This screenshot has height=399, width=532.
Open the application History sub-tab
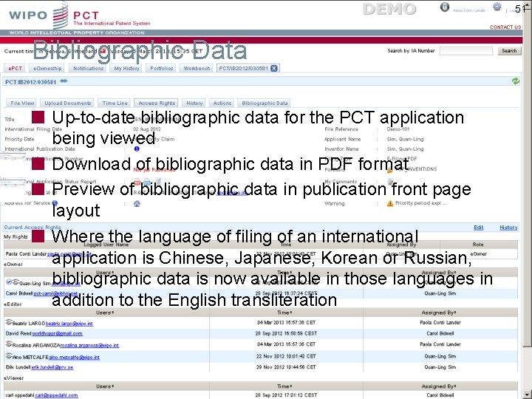(x=194, y=103)
